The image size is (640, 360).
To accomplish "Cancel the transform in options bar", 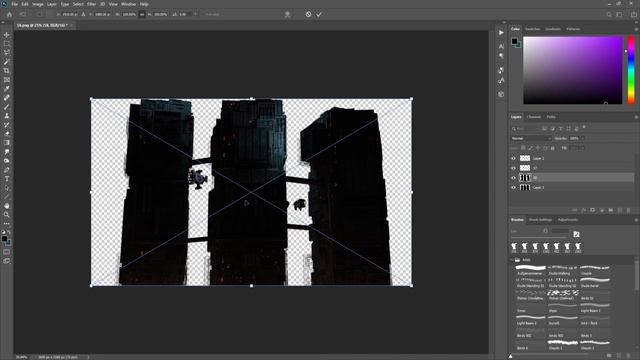I will (308, 14).
